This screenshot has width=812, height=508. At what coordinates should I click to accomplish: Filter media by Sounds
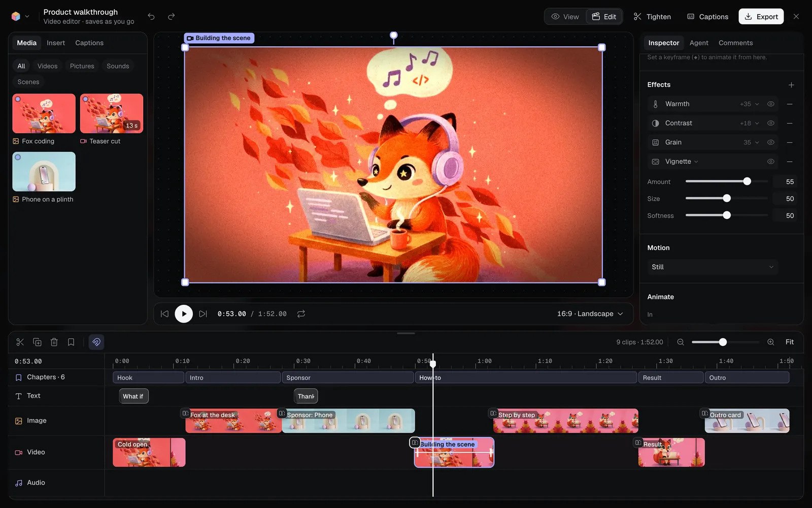(x=118, y=66)
